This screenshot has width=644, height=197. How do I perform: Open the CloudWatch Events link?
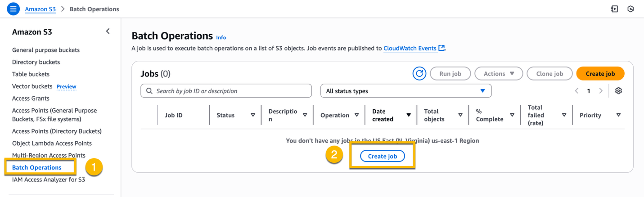[x=414, y=48]
